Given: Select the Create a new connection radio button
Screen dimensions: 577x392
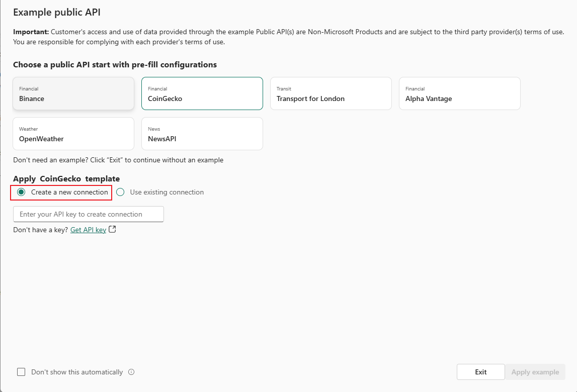Looking at the screenshot, I should 21,192.
